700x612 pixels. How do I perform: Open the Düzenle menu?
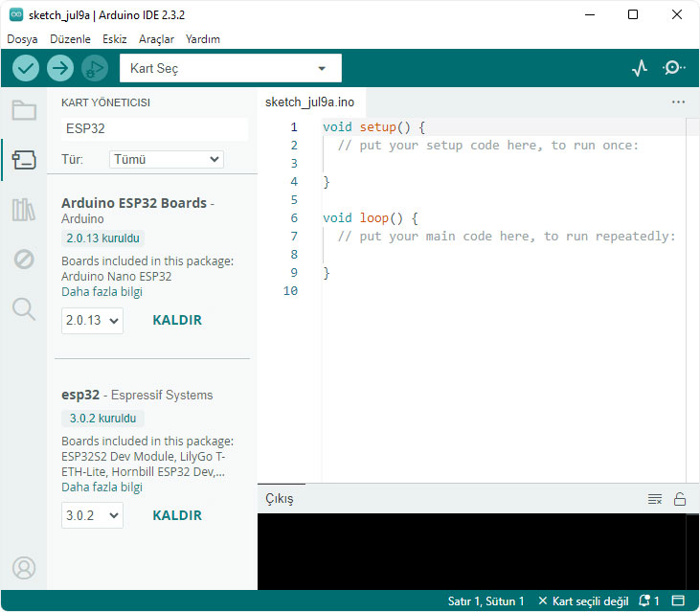[70, 39]
